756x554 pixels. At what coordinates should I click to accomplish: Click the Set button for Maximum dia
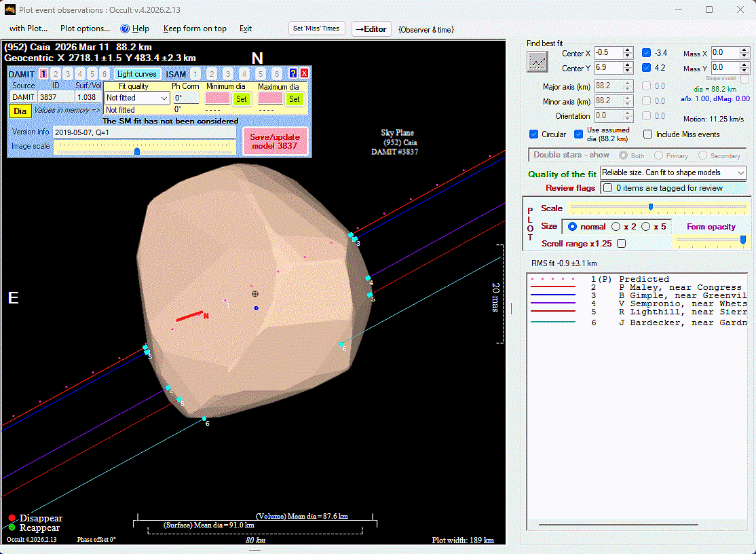tap(294, 99)
